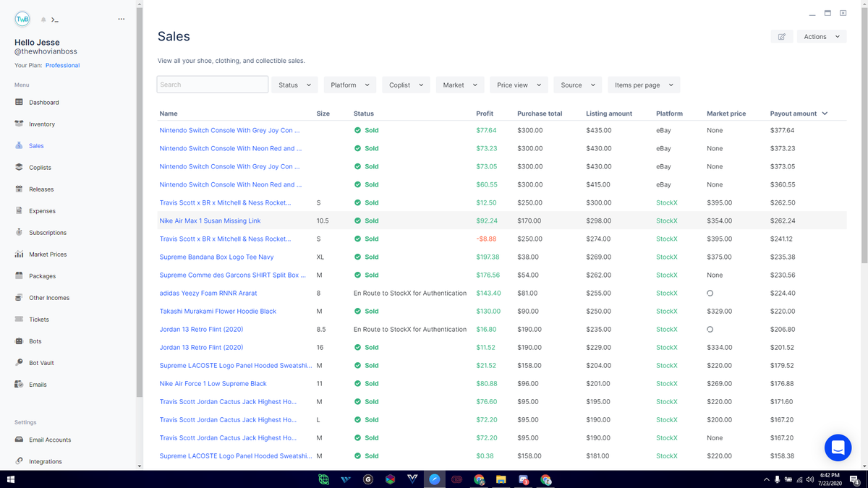Click the Inventory sidebar icon
This screenshot has height=488, width=868.
19,124
